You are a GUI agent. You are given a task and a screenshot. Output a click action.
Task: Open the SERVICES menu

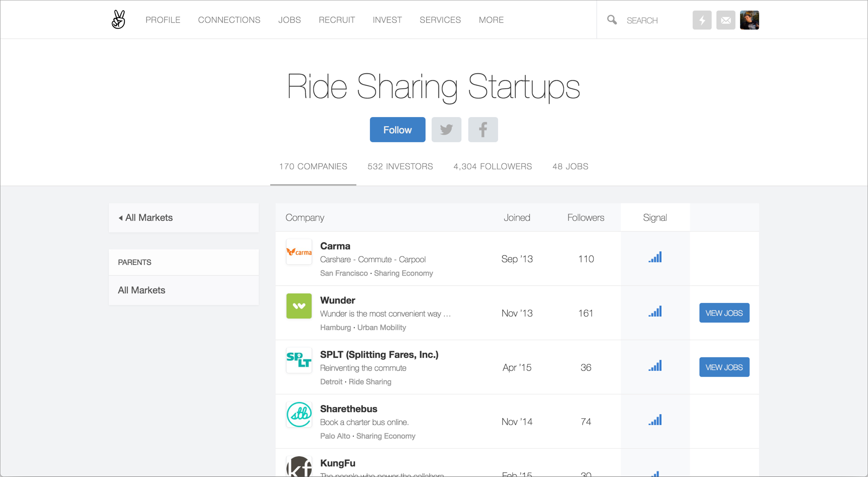[440, 20]
